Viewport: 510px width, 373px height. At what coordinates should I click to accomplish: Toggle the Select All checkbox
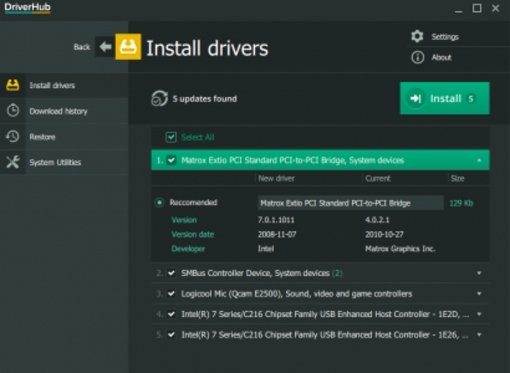pos(171,137)
